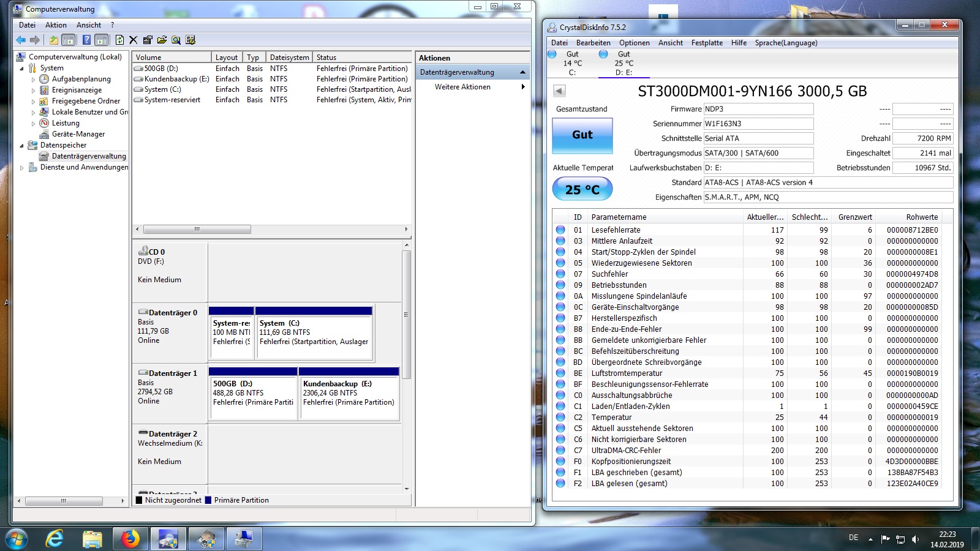
Task: Expand the Leistung tree node
Action: 33,123
